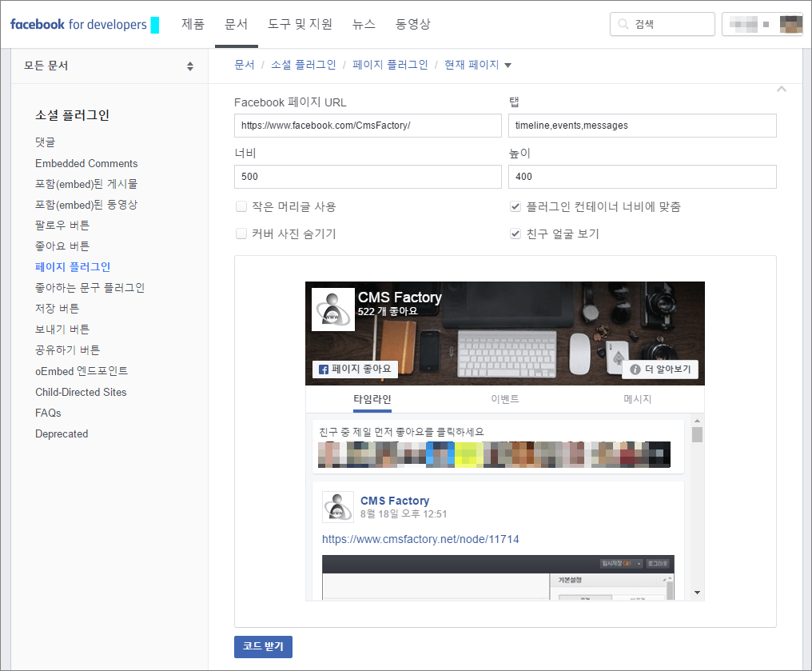Open FAQs sidebar item

(48, 413)
